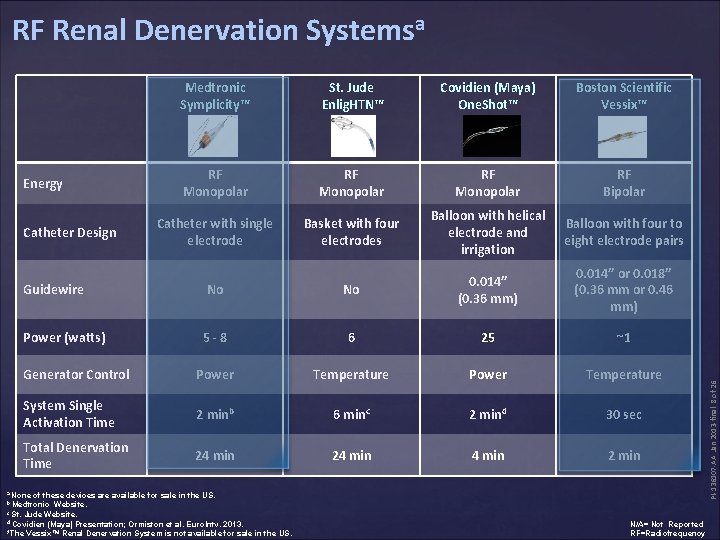Click the power value '25' for Covidien
This screenshot has height=540, width=720.
488,338
